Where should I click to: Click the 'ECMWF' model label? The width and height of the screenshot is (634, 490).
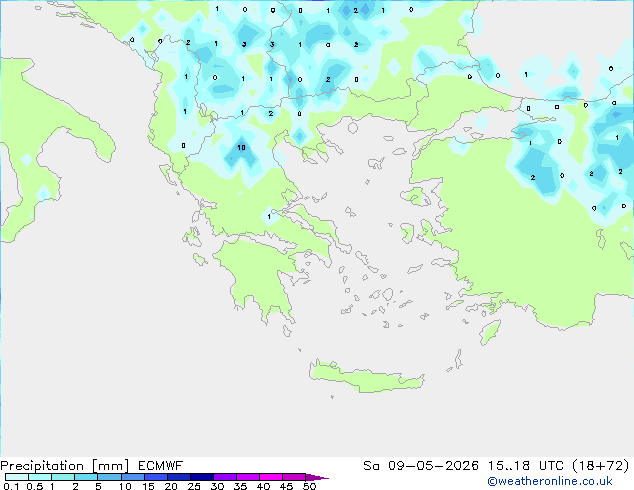(161, 466)
